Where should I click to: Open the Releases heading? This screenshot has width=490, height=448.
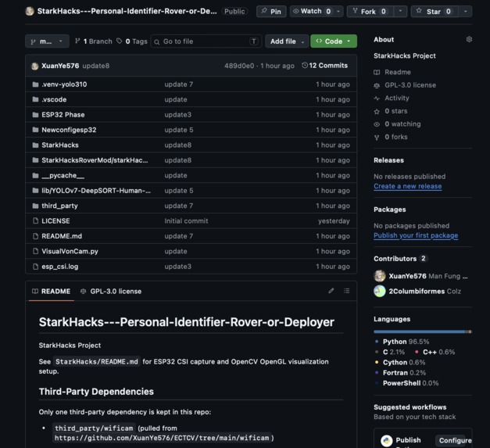(x=388, y=160)
